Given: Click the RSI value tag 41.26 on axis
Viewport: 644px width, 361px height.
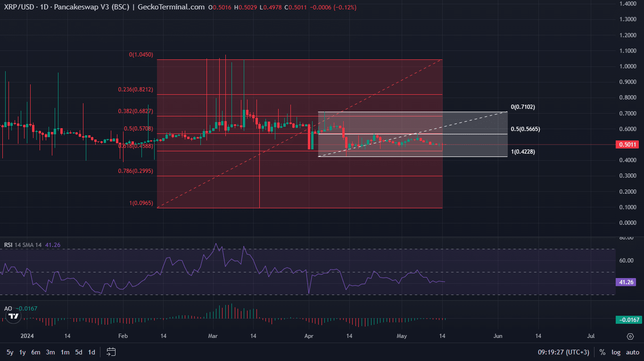Looking at the screenshot, I should point(627,282).
